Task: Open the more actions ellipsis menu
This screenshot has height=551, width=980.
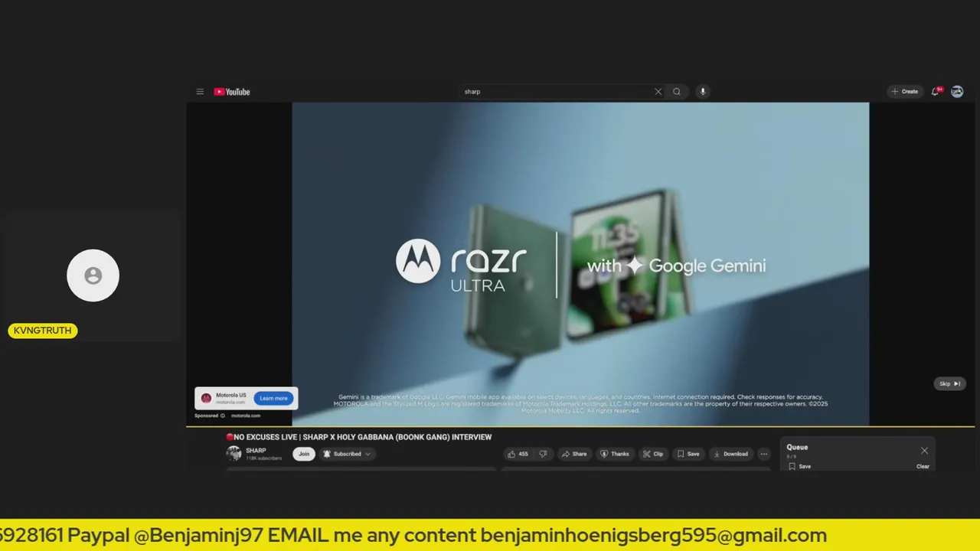Action: click(x=763, y=454)
